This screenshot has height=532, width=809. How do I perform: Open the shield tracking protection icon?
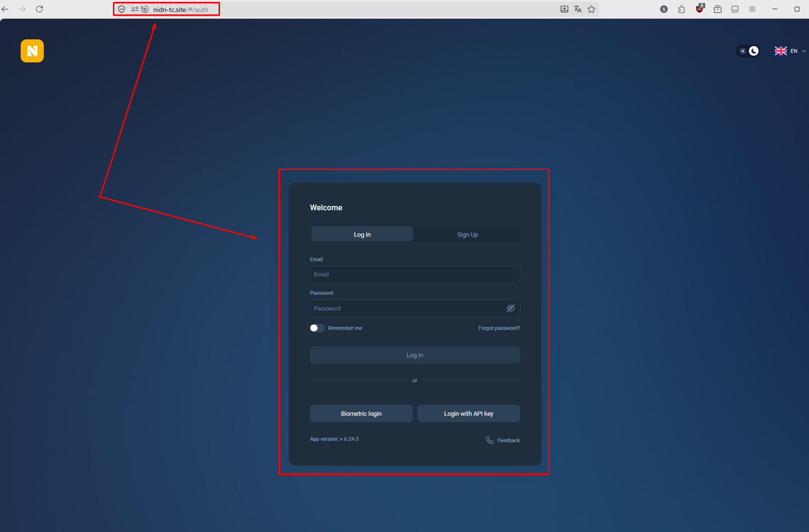point(122,9)
